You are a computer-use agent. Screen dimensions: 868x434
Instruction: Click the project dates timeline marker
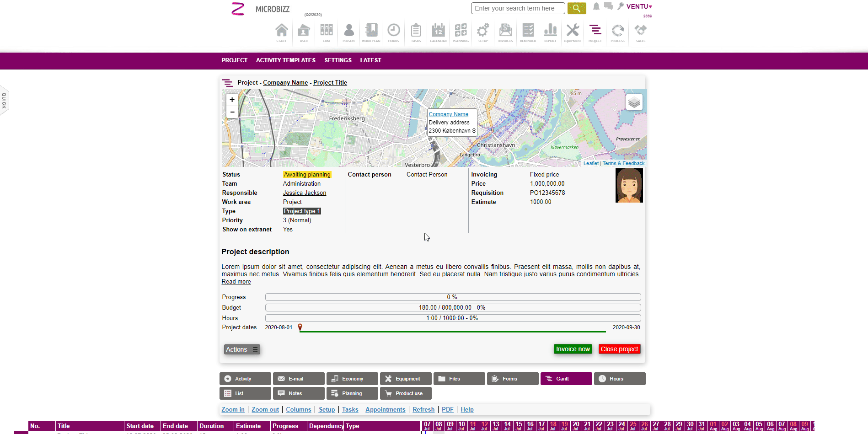[x=300, y=327]
